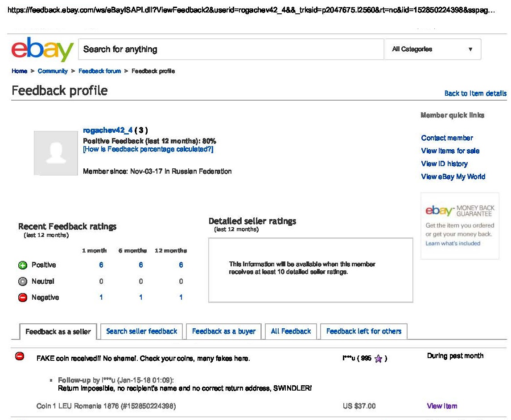Viewport: 511px width, 420px height.
Task: Click the gray Neutral feedback icon
Action: [x=23, y=281]
